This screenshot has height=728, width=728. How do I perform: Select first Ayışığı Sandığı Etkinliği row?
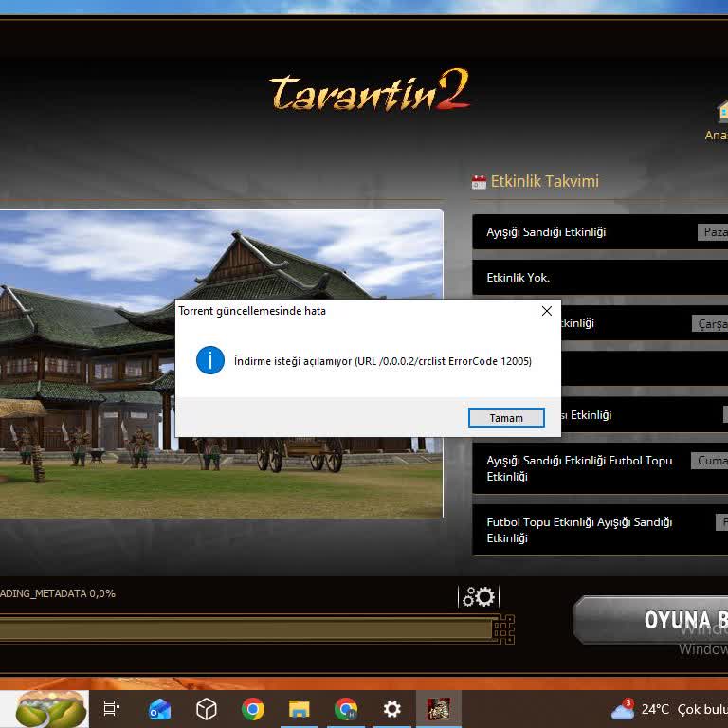tap(600, 231)
